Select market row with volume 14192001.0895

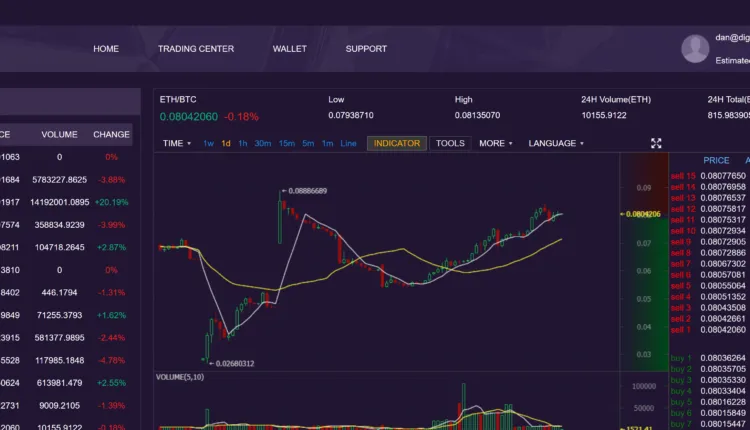66,202
